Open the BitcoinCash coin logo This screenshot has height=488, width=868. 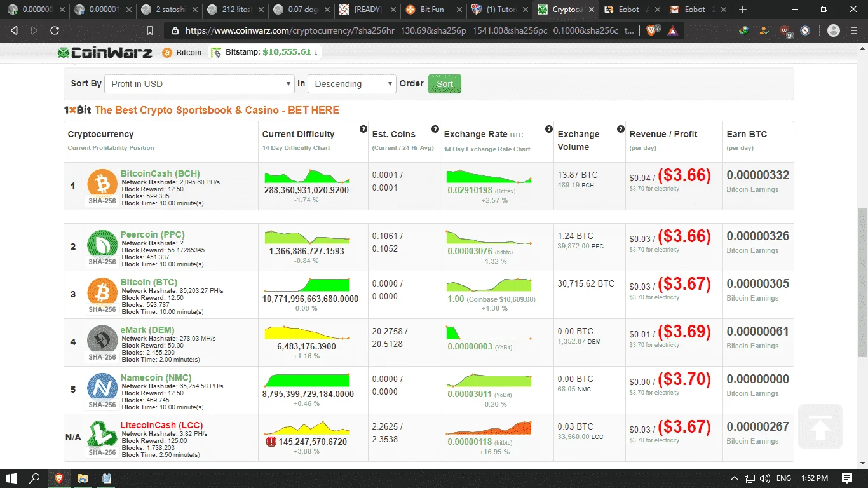point(102,183)
